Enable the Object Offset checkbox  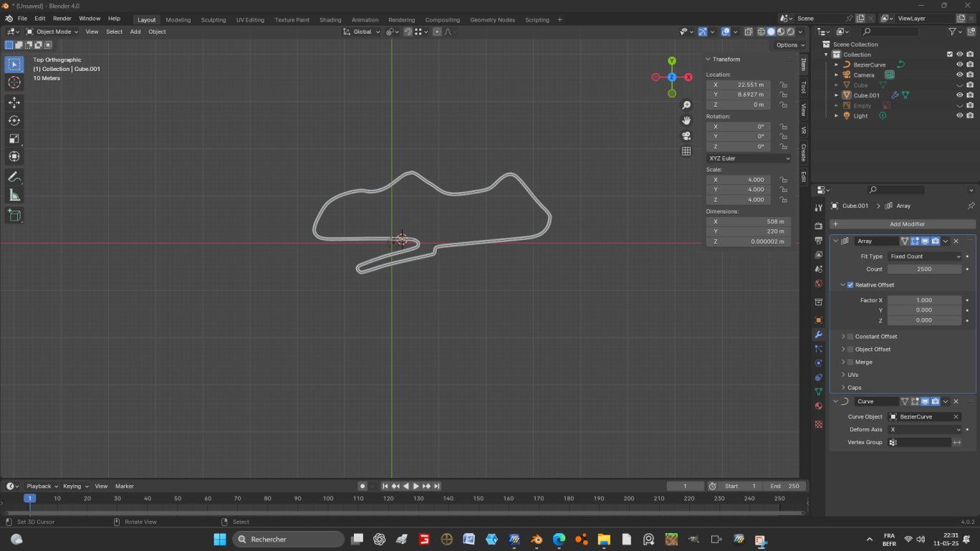point(850,350)
